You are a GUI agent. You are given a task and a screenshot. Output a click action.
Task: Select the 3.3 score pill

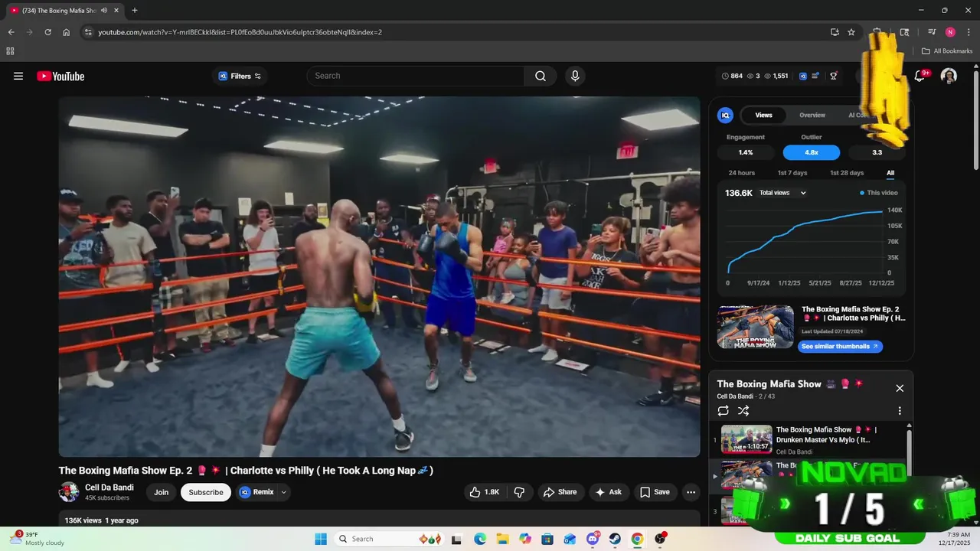pyautogui.click(x=877, y=152)
